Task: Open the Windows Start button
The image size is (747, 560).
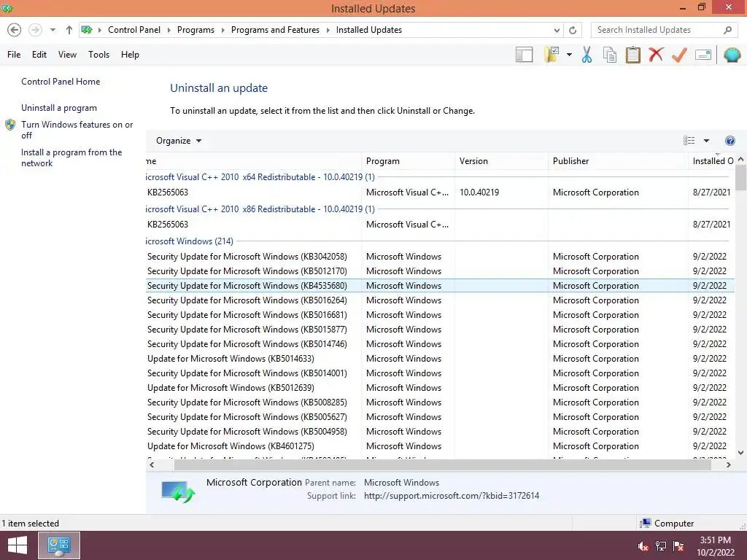Action: (x=18, y=545)
